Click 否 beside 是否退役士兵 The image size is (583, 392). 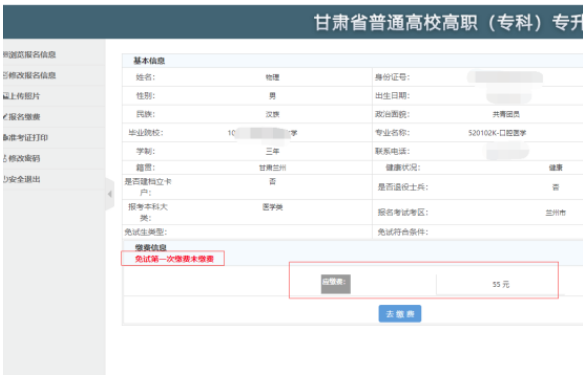pos(555,187)
